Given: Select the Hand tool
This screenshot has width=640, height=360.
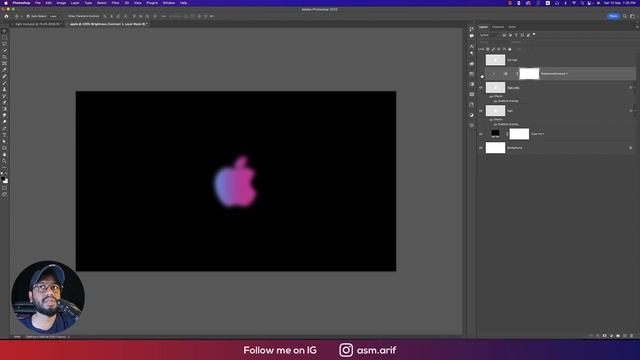Looking at the screenshot, I should pos(4,154).
